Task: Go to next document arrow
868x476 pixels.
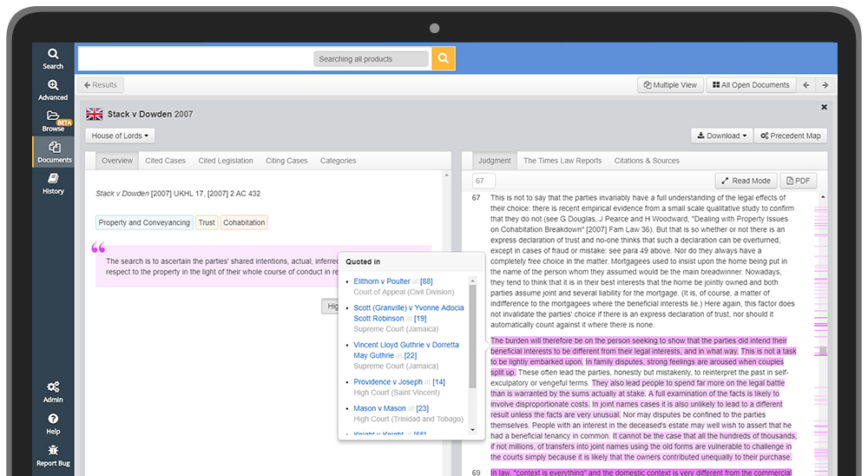Action: pyautogui.click(x=825, y=85)
